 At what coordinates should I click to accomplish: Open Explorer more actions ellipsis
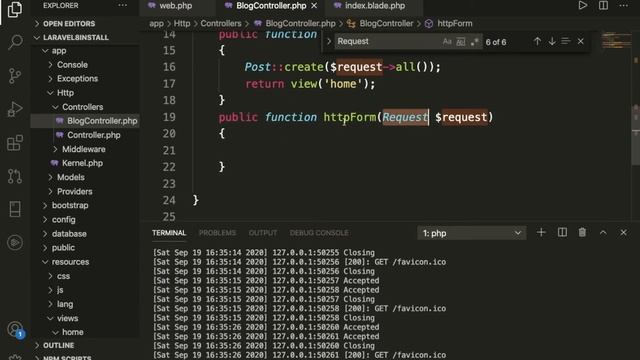coord(122,6)
